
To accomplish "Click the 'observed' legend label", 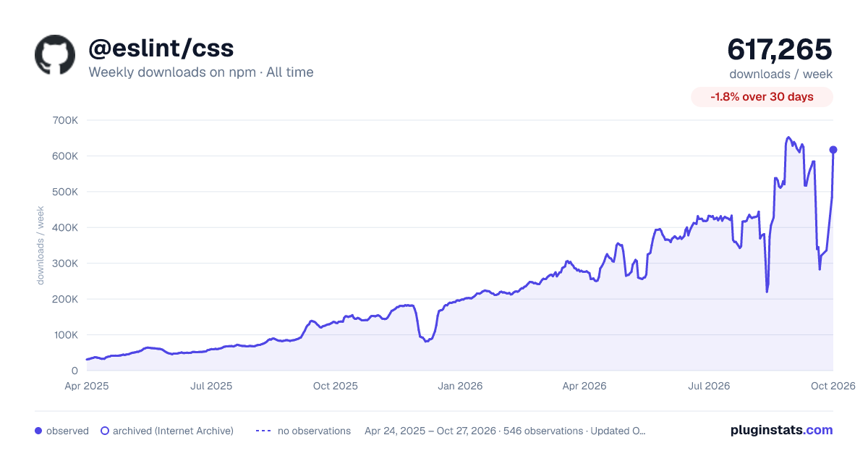I will click(x=67, y=431).
